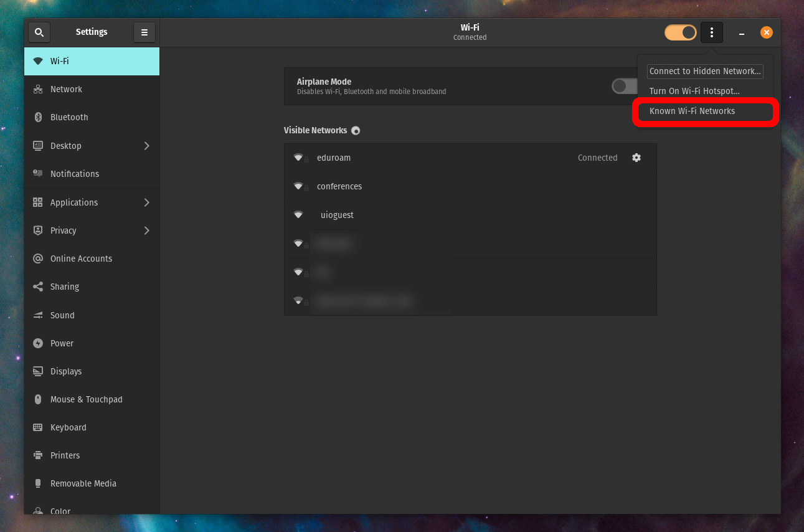Click the Color sidebar icon

38,511
